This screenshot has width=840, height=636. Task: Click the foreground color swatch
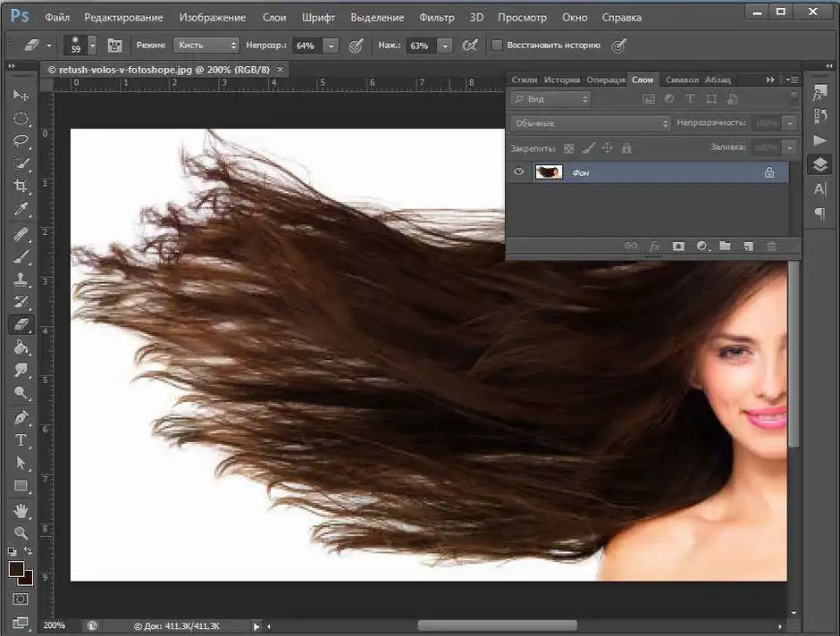[x=16, y=568]
